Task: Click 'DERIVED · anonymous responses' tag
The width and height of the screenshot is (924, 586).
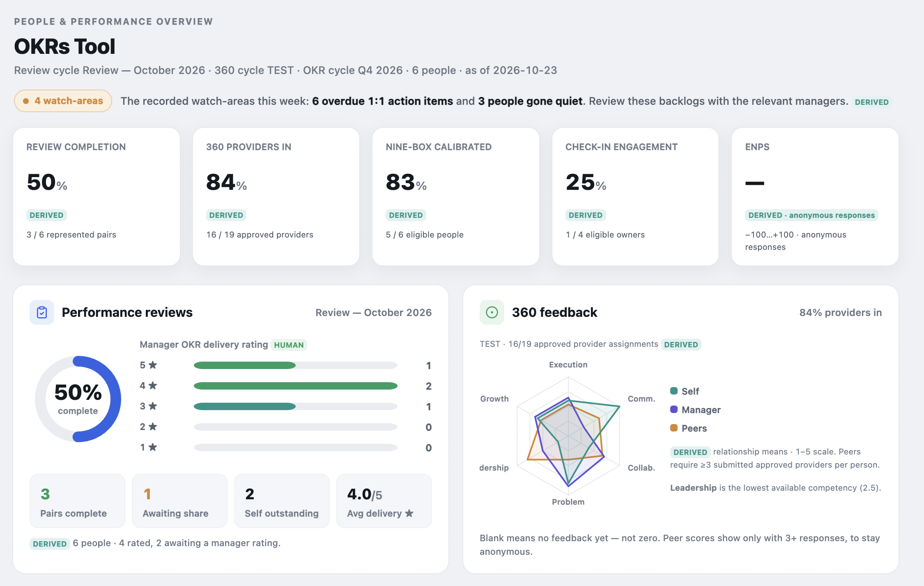Action: 811,215
